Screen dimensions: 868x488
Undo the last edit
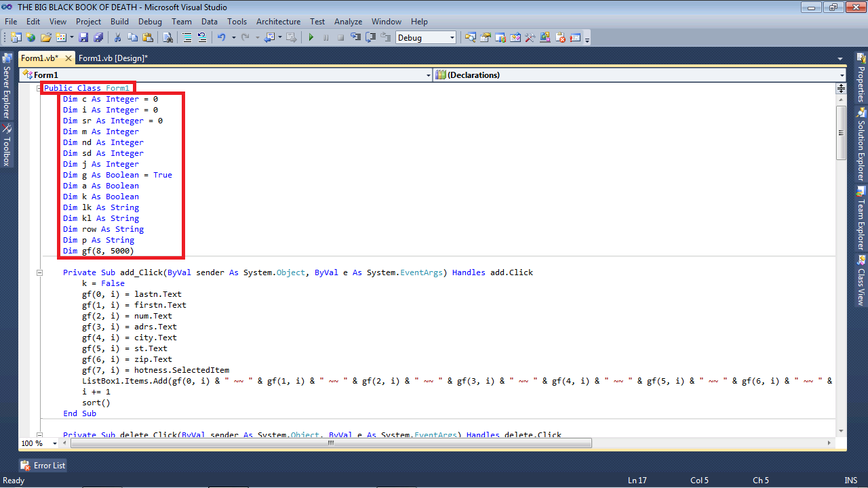(221, 38)
